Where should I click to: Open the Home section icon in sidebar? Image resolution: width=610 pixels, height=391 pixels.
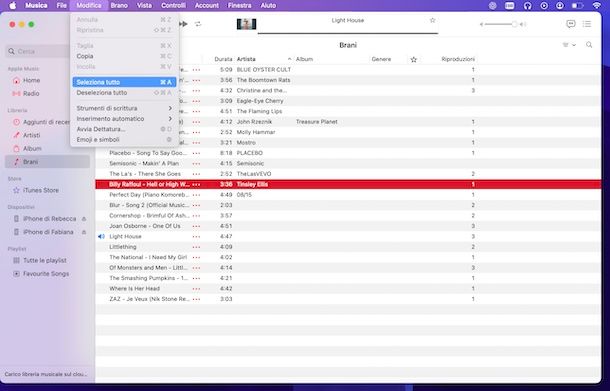pyautogui.click(x=16, y=81)
